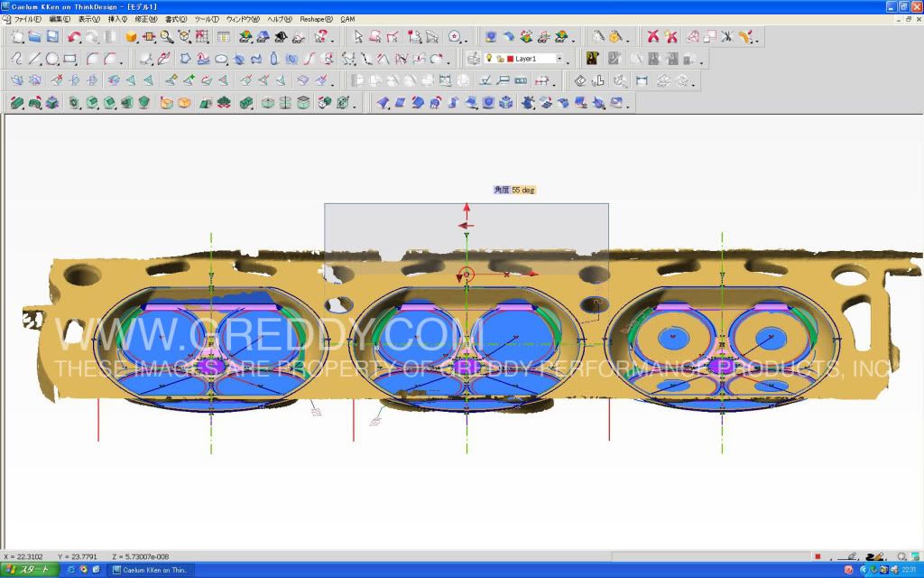Click the red Layer1 color swatch
The image size is (924, 578).
pyautogui.click(x=511, y=59)
